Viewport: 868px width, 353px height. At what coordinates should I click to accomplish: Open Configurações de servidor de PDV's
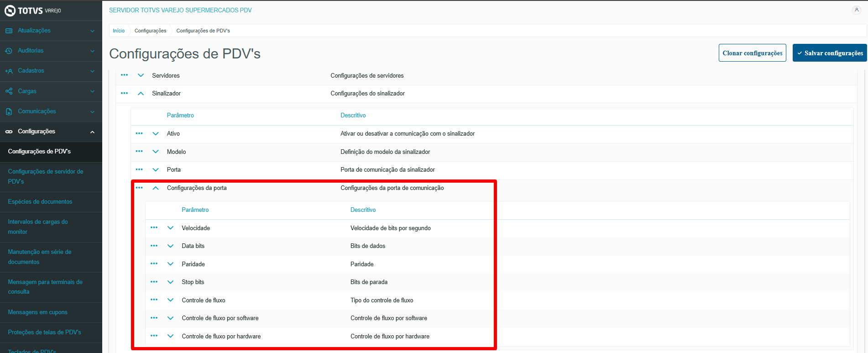(x=51, y=177)
